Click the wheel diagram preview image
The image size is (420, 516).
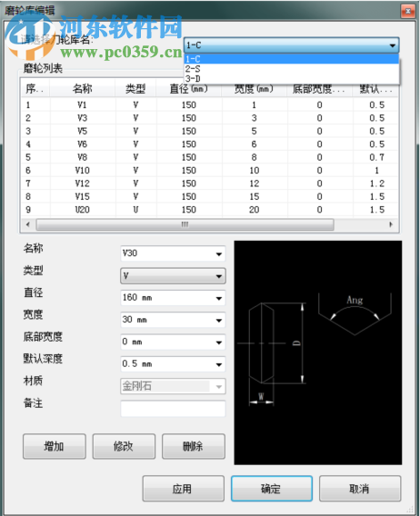[x=318, y=352]
